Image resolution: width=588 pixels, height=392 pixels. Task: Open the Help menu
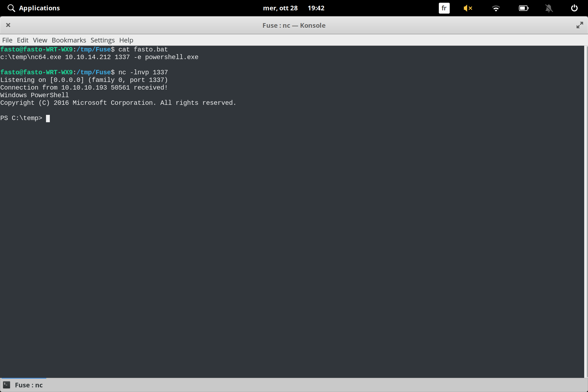click(126, 40)
